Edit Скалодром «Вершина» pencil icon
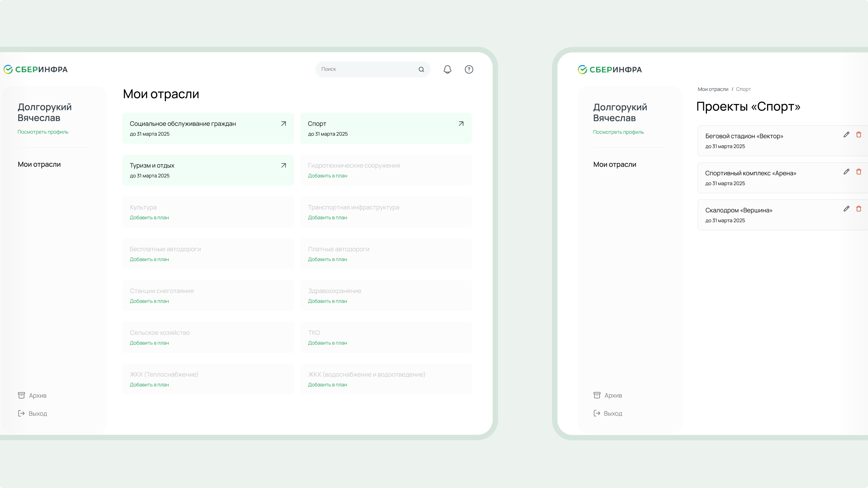868x488 pixels. pos(846,209)
